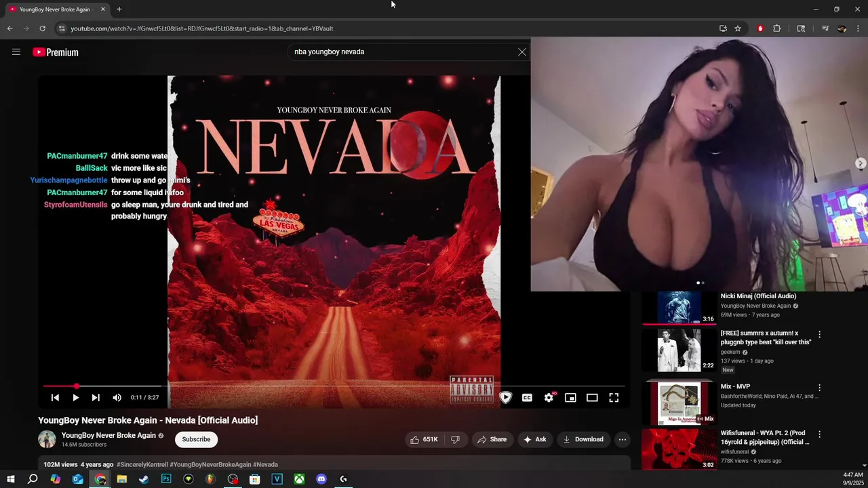Reload the YouTube page
This screenshot has height=488, width=868.
point(42,28)
